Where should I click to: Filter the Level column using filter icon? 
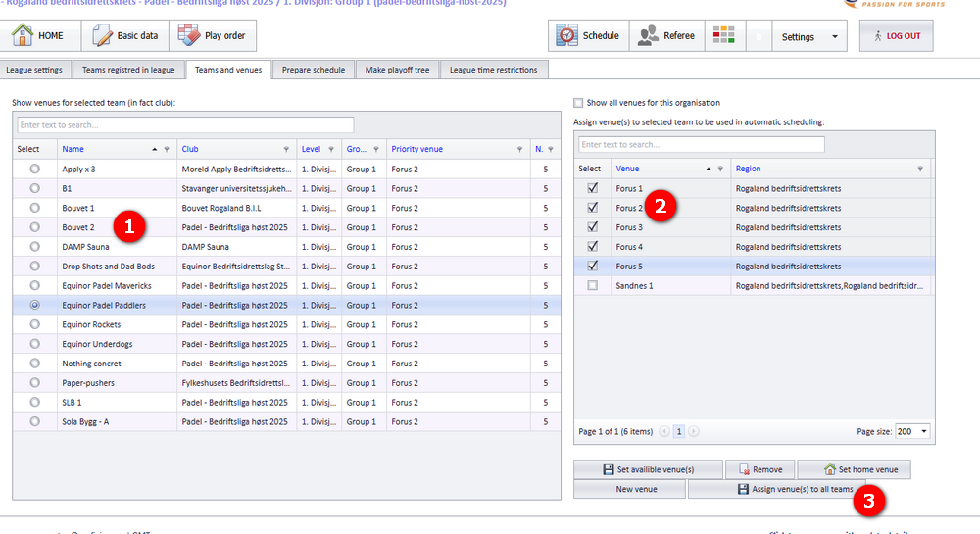331,149
